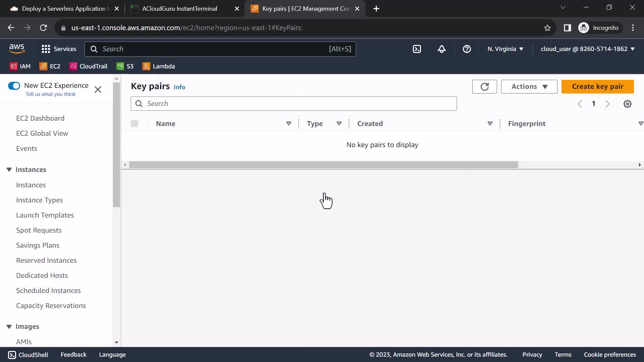Click the Services grid menu icon
644x362 pixels.
click(x=46, y=49)
